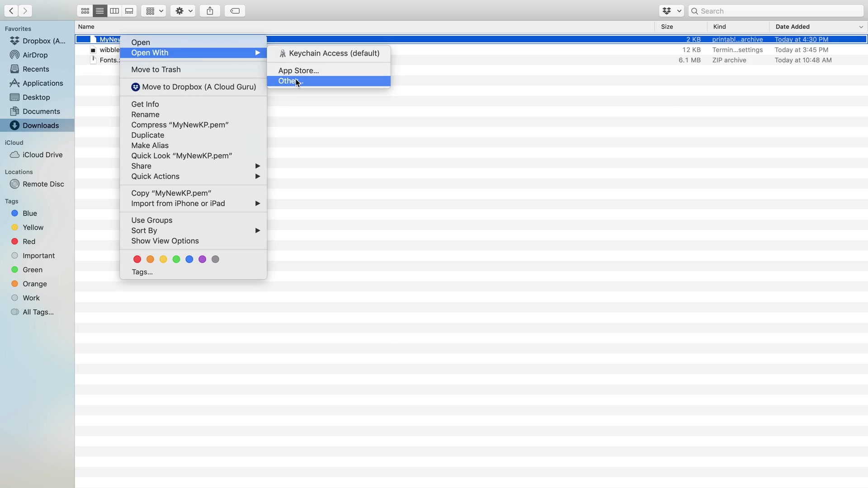The height and width of the screenshot is (488, 868).
Task: Apply the purple tag color dot
Action: 202,259
